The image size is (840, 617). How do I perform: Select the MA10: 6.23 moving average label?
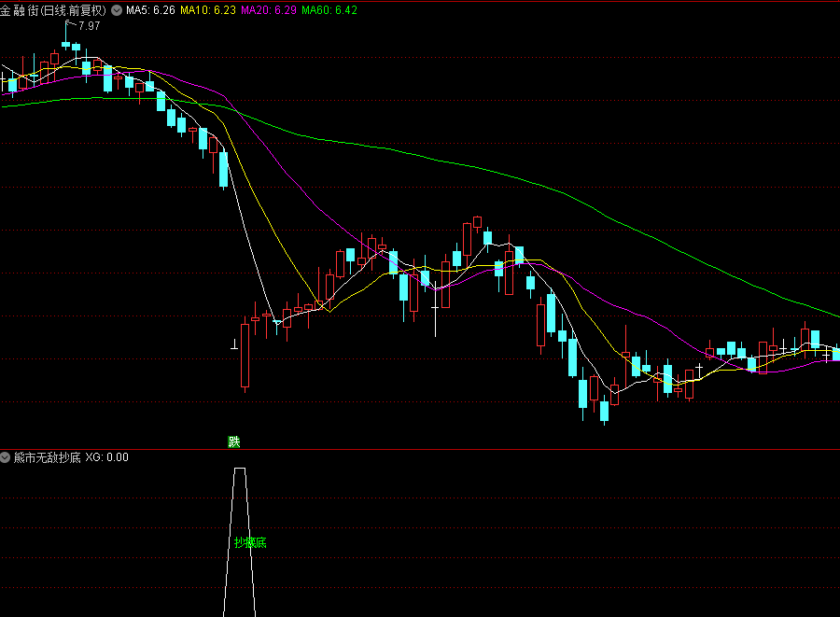208,10
